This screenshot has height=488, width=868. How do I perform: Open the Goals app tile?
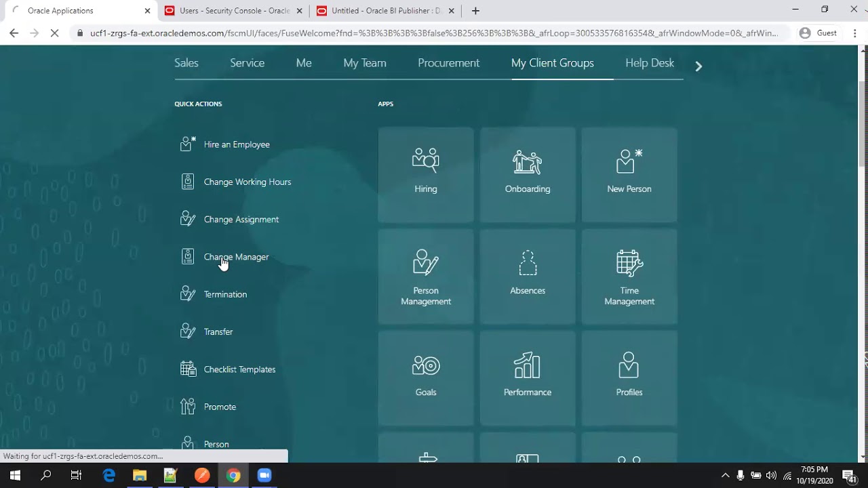426,378
